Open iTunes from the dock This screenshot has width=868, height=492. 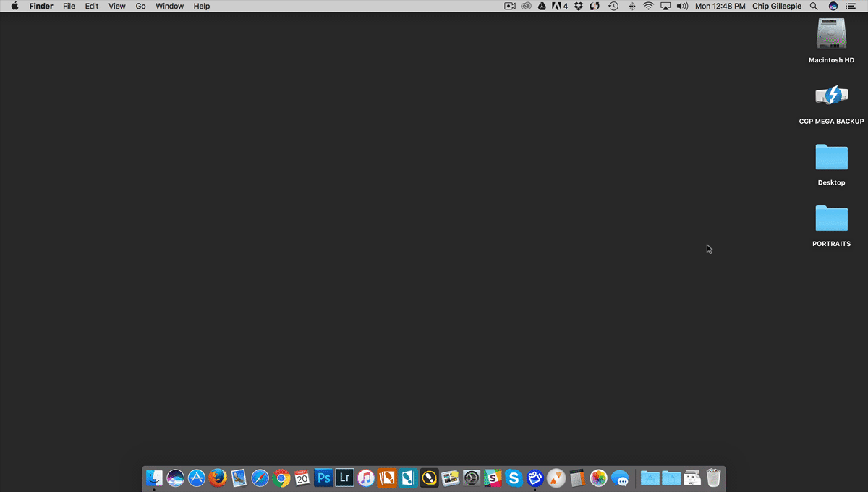click(366, 478)
